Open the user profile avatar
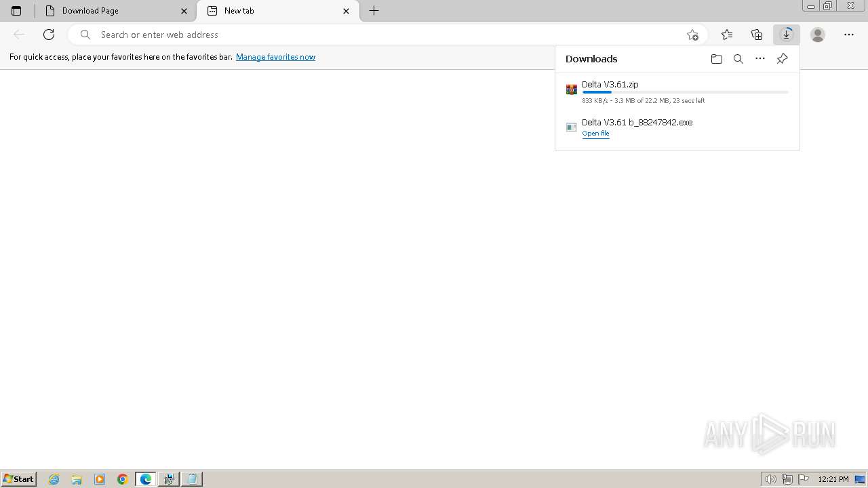 [818, 35]
